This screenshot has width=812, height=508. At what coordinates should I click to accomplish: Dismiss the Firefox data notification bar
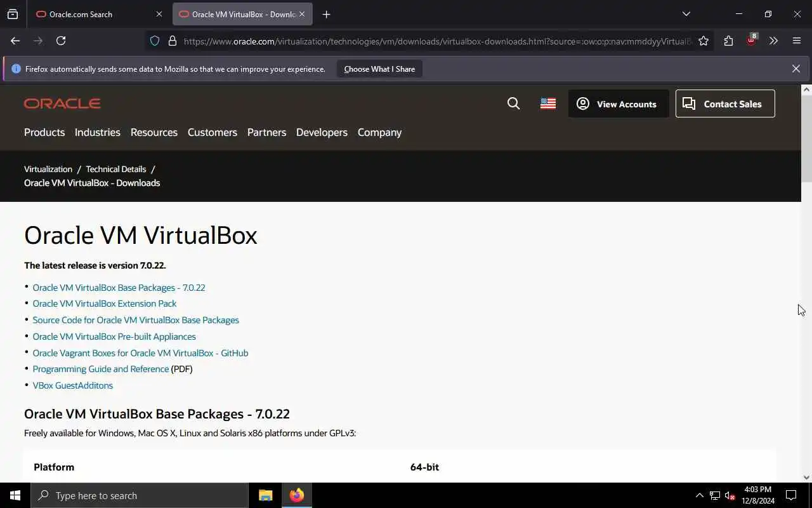point(796,69)
